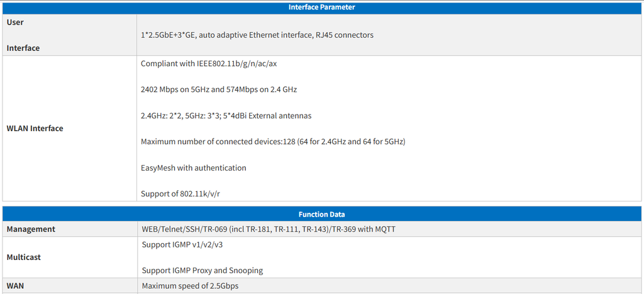Select the WLAN Interface row label
Screen dimensions: 644x294
(x=35, y=128)
